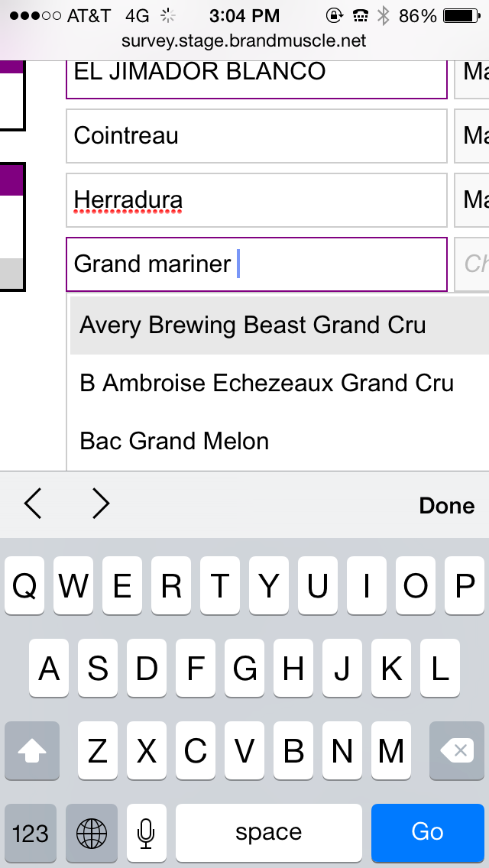Tap the shift arrow key
This screenshot has width=489, height=868.
[32, 750]
